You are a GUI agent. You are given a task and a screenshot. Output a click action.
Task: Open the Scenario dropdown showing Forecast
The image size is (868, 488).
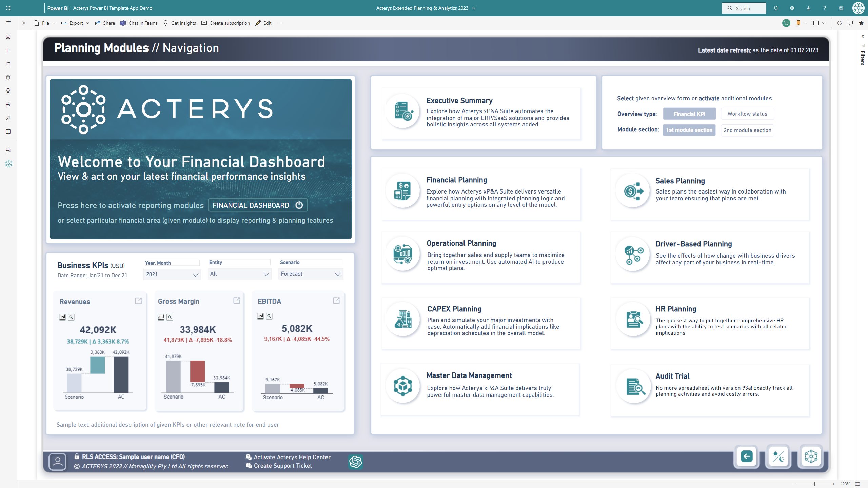(310, 274)
